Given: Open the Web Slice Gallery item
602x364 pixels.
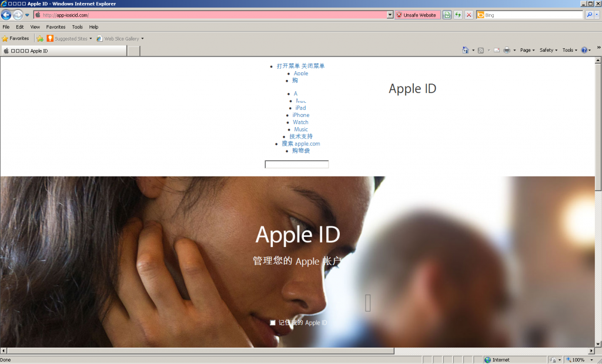Looking at the screenshot, I should tap(120, 38).
